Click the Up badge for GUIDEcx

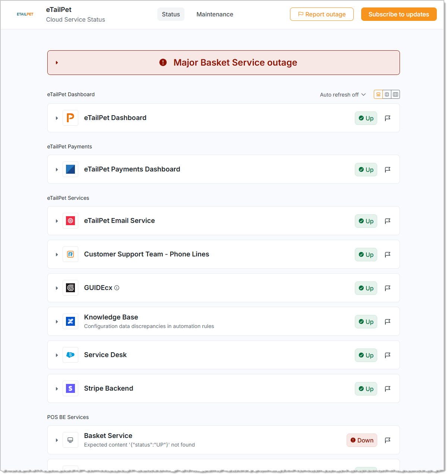click(366, 288)
